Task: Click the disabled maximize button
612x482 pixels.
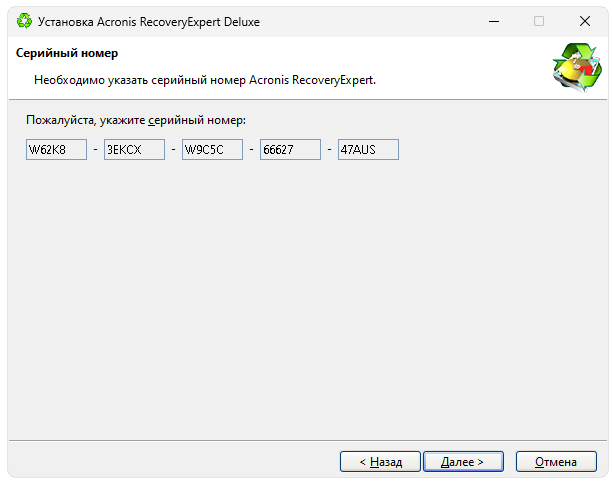Action: pyautogui.click(x=539, y=21)
